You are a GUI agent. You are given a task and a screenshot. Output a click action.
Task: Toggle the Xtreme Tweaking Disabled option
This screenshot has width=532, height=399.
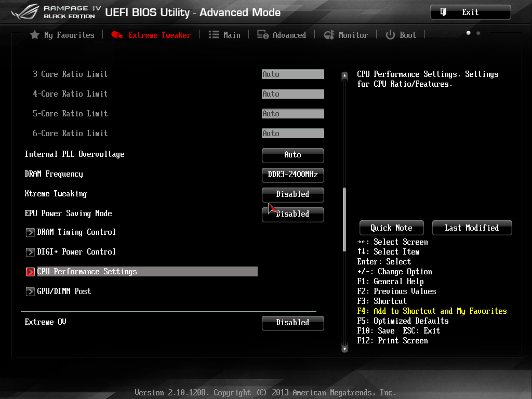[292, 194]
